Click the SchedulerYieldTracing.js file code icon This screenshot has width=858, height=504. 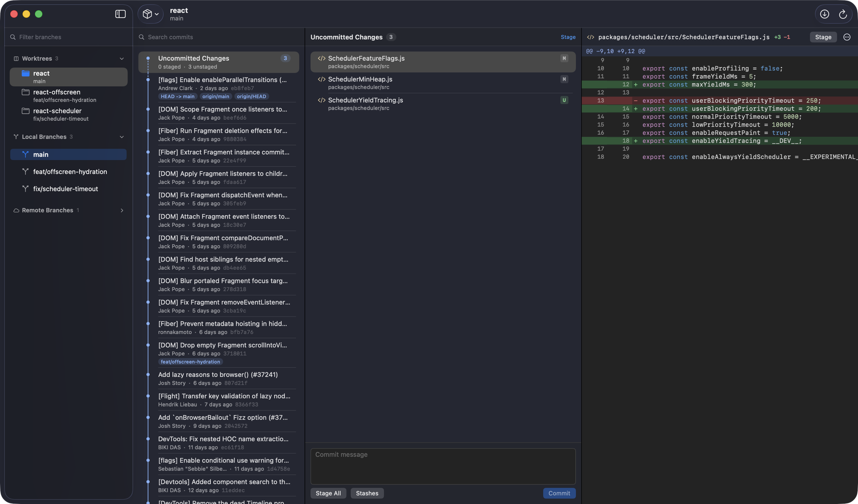(x=321, y=100)
